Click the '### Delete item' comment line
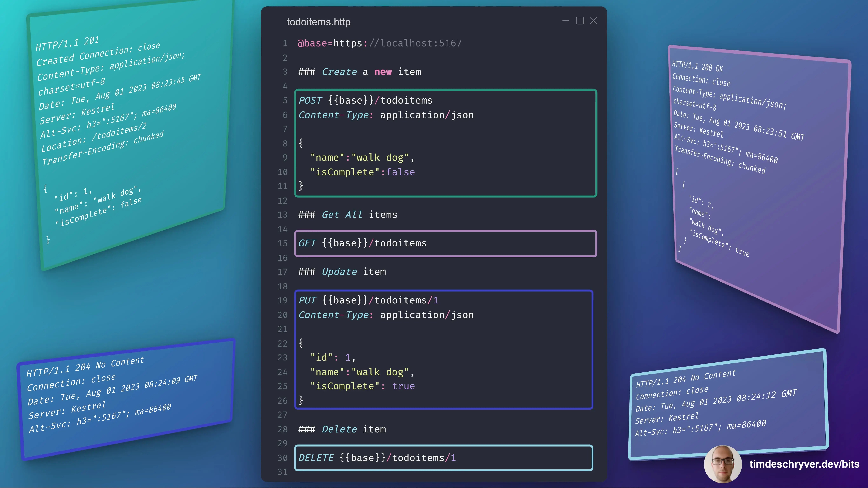This screenshot has height=488, width=868. tap(342, 429)
